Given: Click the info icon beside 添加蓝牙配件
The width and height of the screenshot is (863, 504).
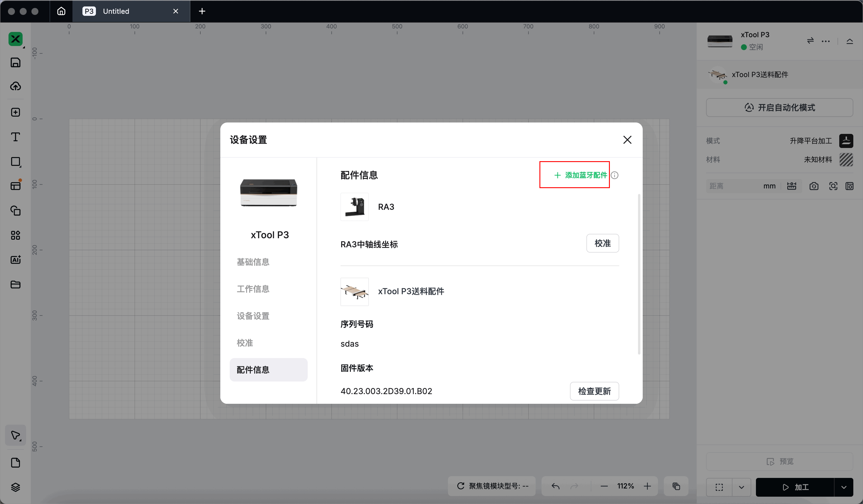Looking at the screenshot, I should pos(615,175).
